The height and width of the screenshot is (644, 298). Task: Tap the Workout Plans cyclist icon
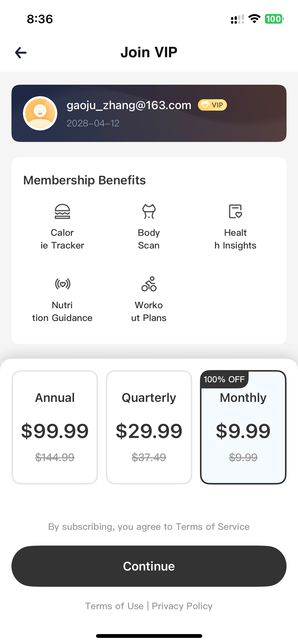click(x=149, y=284)
